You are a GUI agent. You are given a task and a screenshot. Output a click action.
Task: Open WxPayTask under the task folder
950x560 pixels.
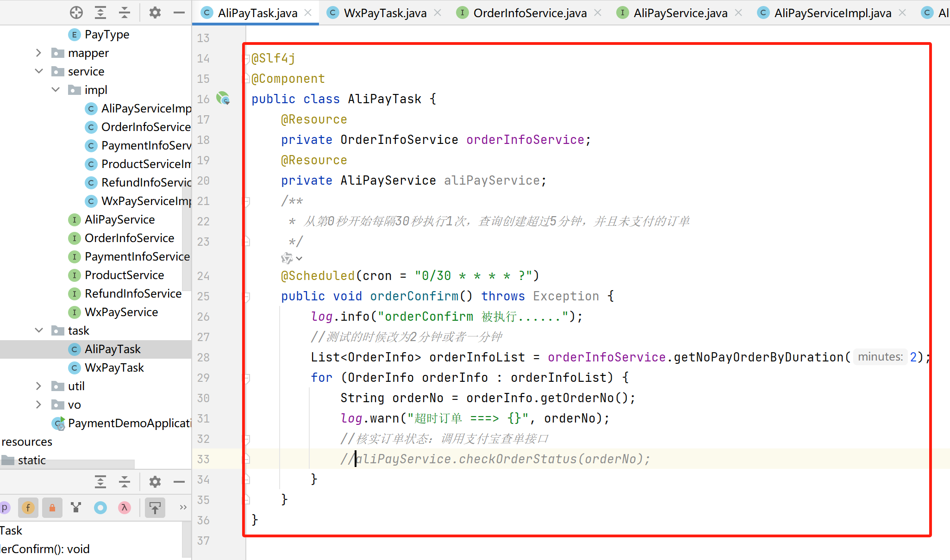point(114,367)
